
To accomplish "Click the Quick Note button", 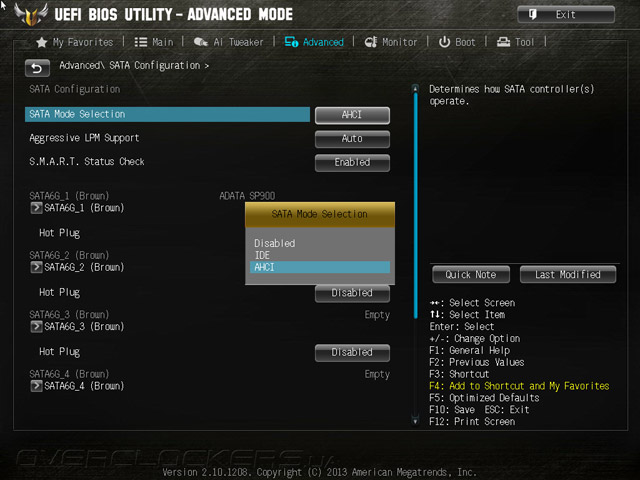I will pos(471,275).
